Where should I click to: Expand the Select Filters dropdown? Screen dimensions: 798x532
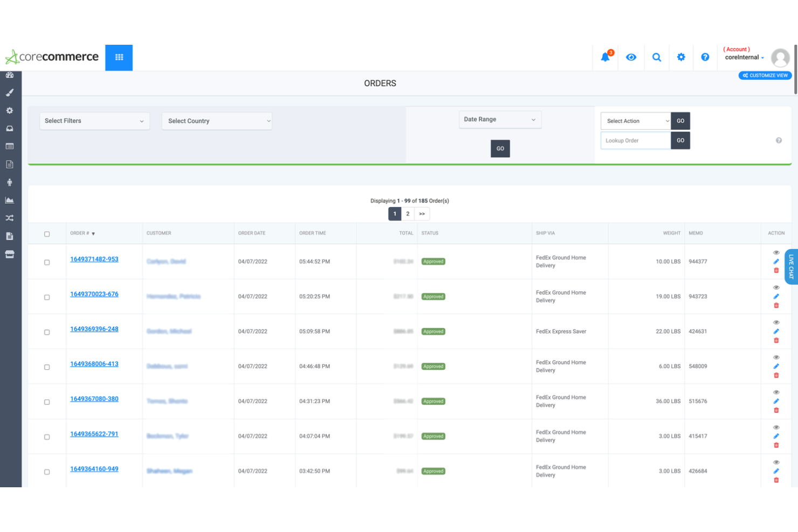94,121
